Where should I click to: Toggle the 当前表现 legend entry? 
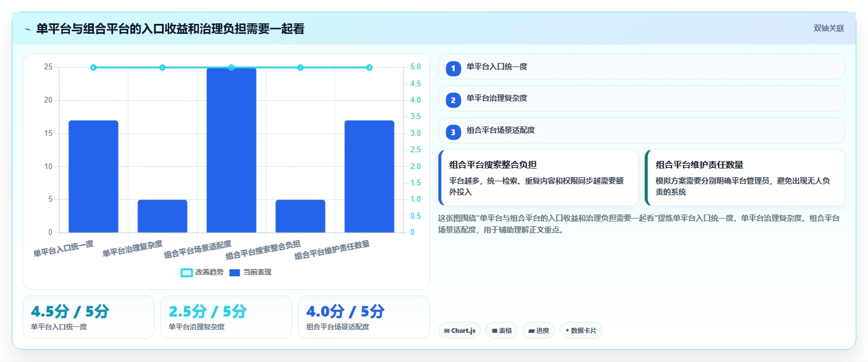[250, 272]
